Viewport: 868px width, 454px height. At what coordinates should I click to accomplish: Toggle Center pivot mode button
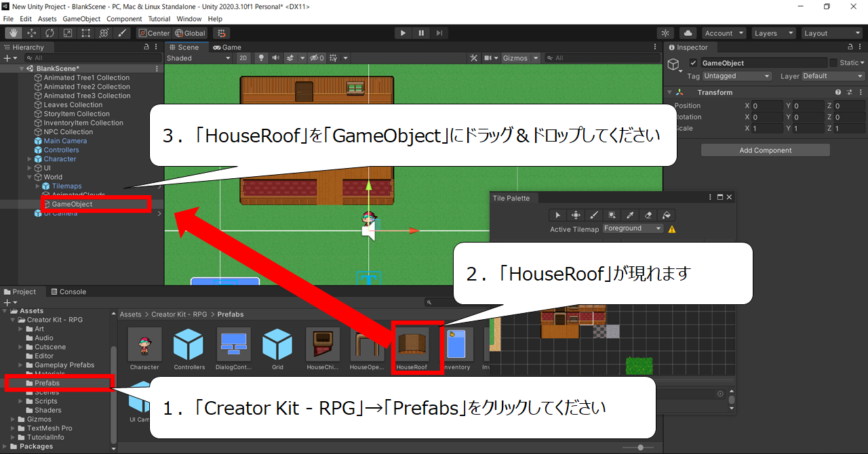point(154,33)
